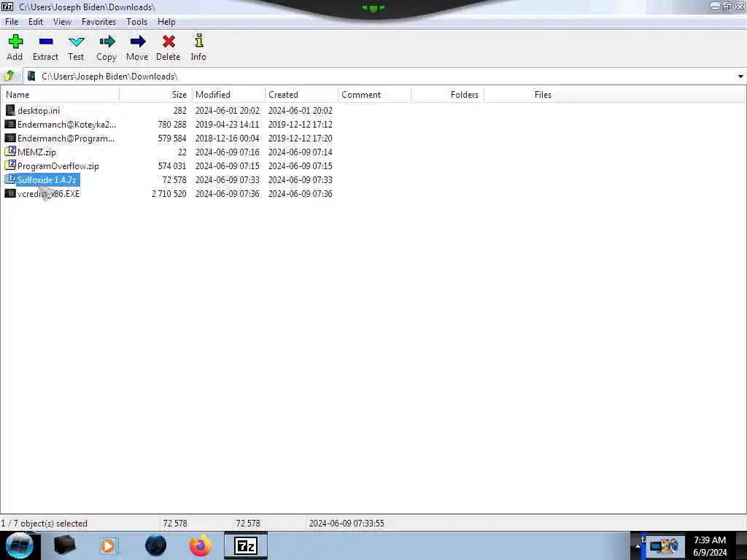Screen dimensions: 747x560
Task: Select the Endermanch@Program... file name
Action: (66, 138)
